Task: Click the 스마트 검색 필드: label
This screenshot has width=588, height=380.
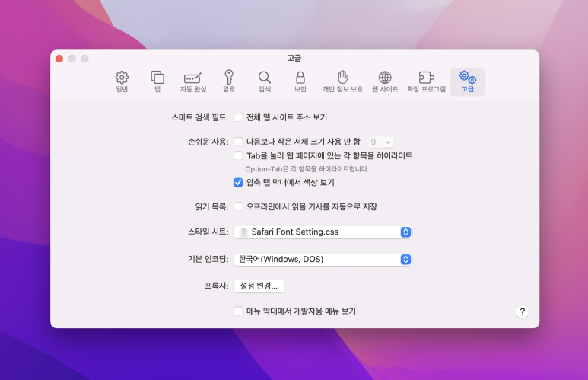Action: coord(200,117)
